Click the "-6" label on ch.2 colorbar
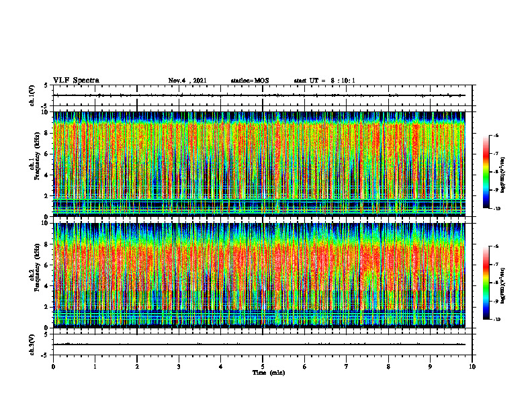The width and height of the screenshot is (532, 411). click(x=496, y=246)
